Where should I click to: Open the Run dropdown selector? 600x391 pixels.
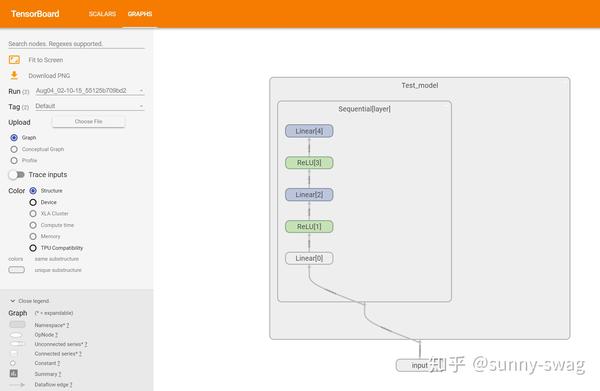tap(90, 91)
